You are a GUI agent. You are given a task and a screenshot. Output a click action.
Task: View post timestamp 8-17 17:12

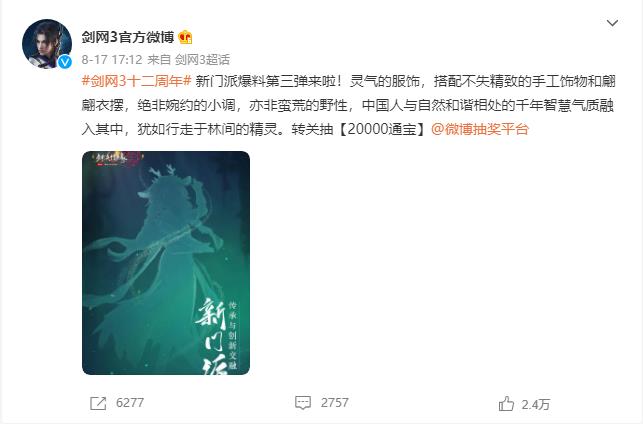click(x=112, y=60)
